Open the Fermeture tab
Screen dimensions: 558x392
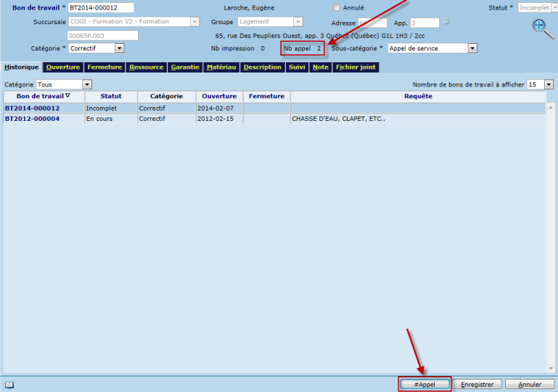[x=105, y=67]
